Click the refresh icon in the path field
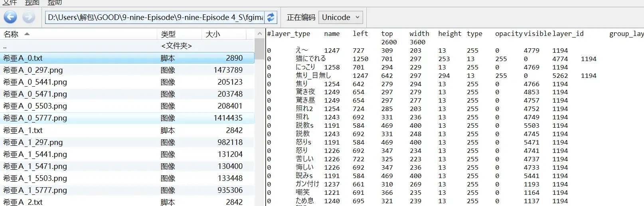644x206 pixels. [271, 17]
